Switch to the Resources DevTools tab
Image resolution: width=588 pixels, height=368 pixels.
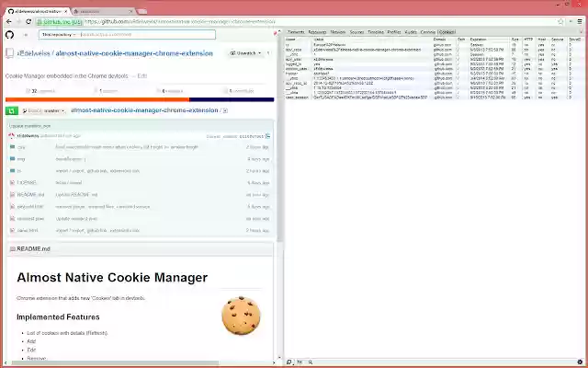click(x=317, y=32)
